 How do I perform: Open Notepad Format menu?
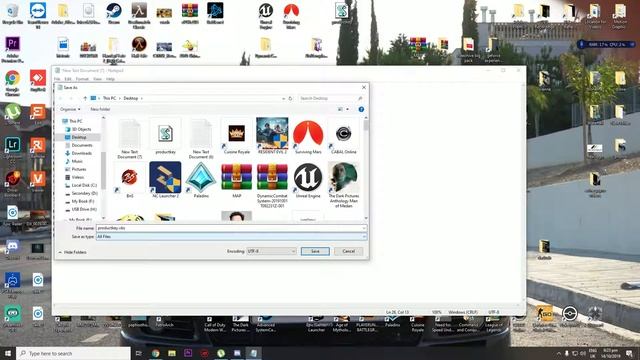(x=82, y=79)
